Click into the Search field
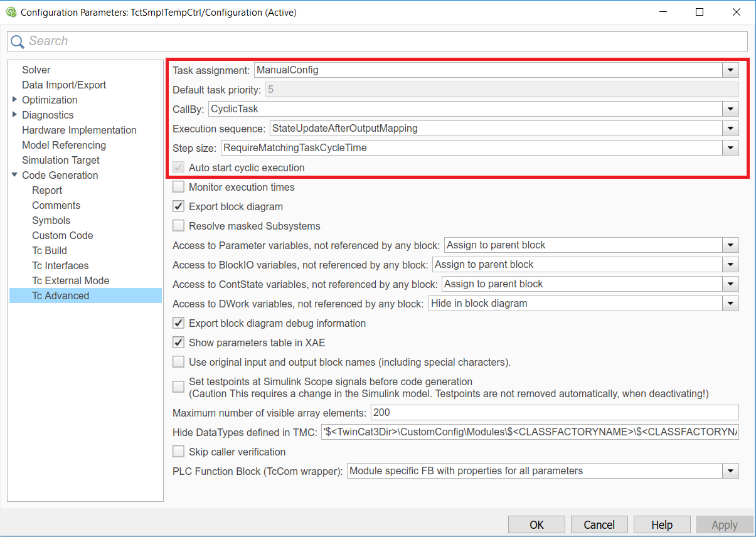The image size is (756, 537). pyautogui.click(x=377, y=41)
